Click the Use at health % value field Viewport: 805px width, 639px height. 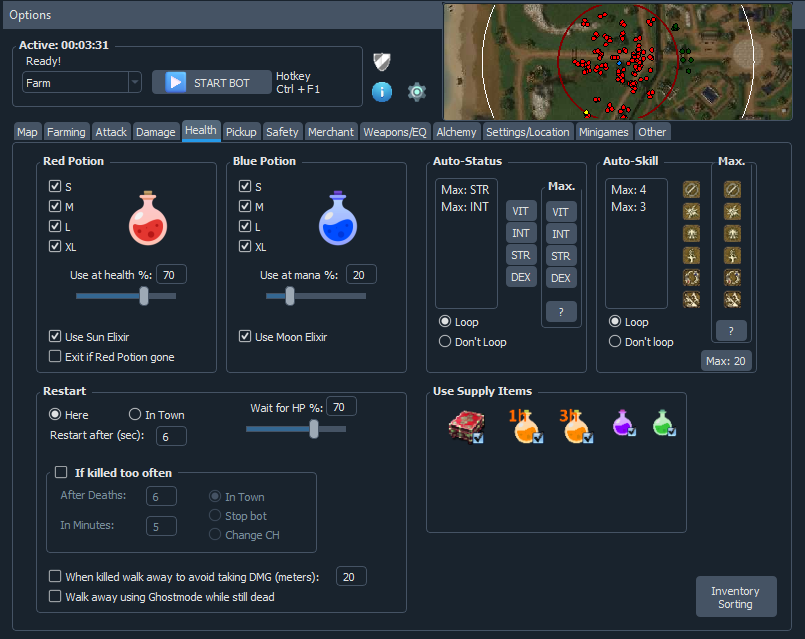[x=171, y=275]
